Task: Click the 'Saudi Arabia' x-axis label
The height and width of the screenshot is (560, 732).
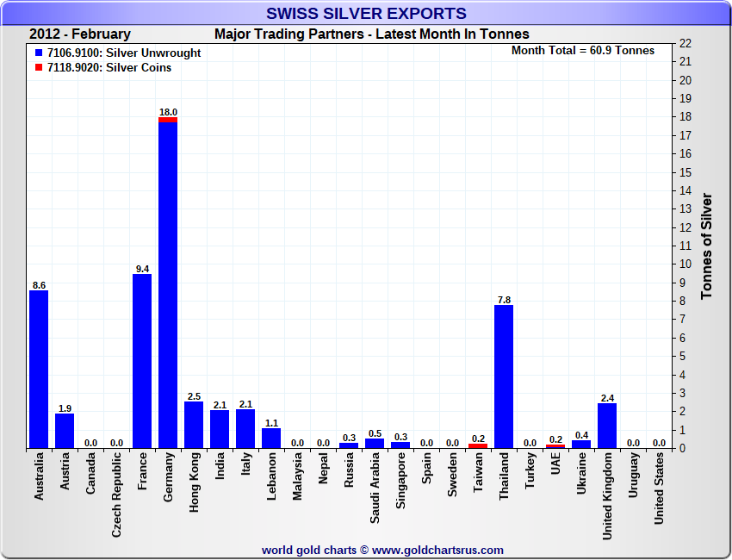Action: click(x=375, y=488)
